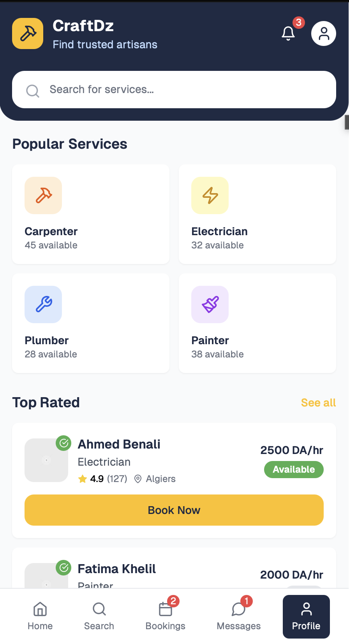Tap the CraftDz hammer logo
This screenshot has width=349, height=644.
[x=28, y=33]
